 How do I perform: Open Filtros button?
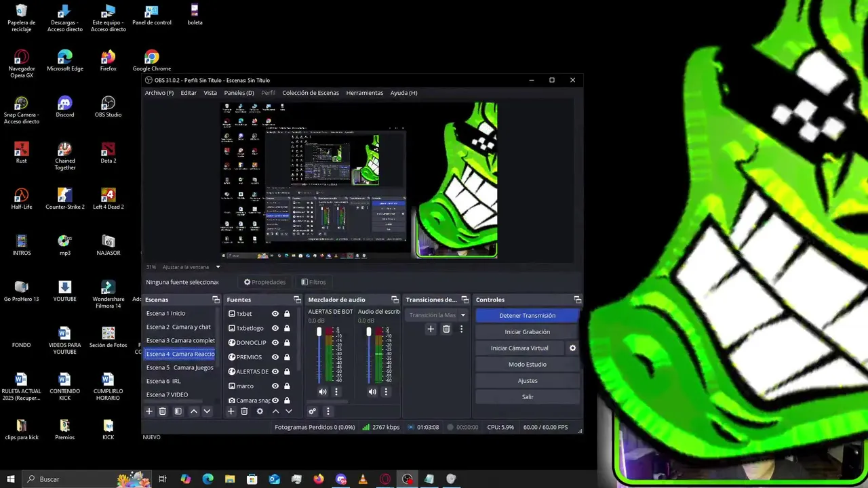[313, 282]
